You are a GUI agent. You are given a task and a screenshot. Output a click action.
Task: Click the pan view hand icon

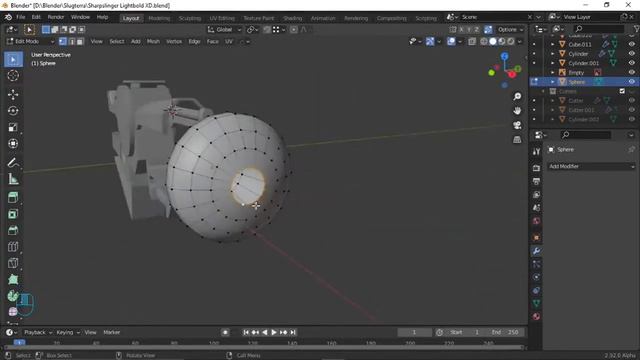click(517, 111)
